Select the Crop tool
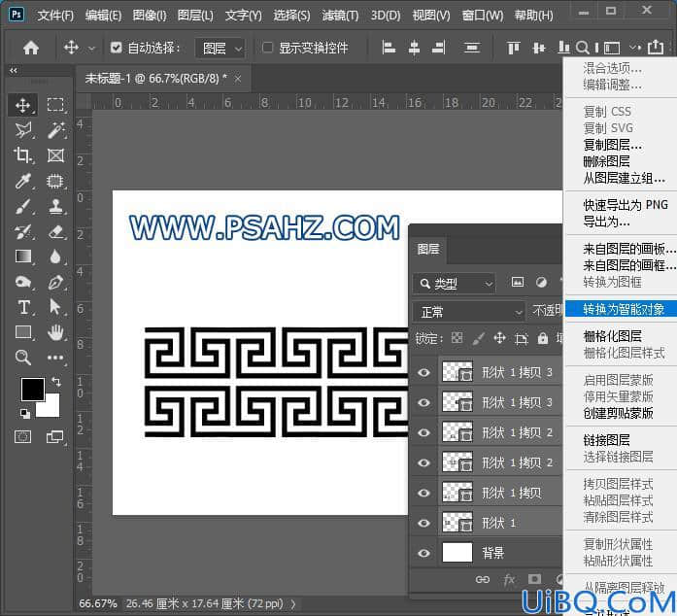Screen dimensions: 677x616 coord(22,155)
